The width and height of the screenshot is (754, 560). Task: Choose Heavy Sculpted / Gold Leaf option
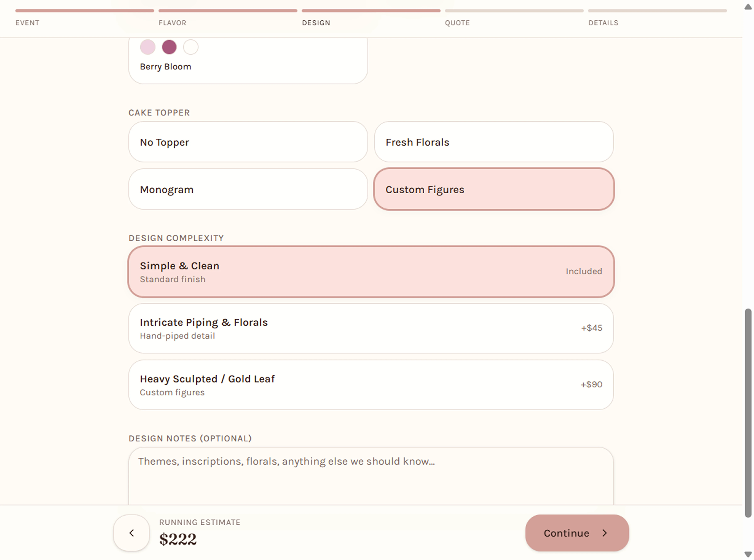371,385
